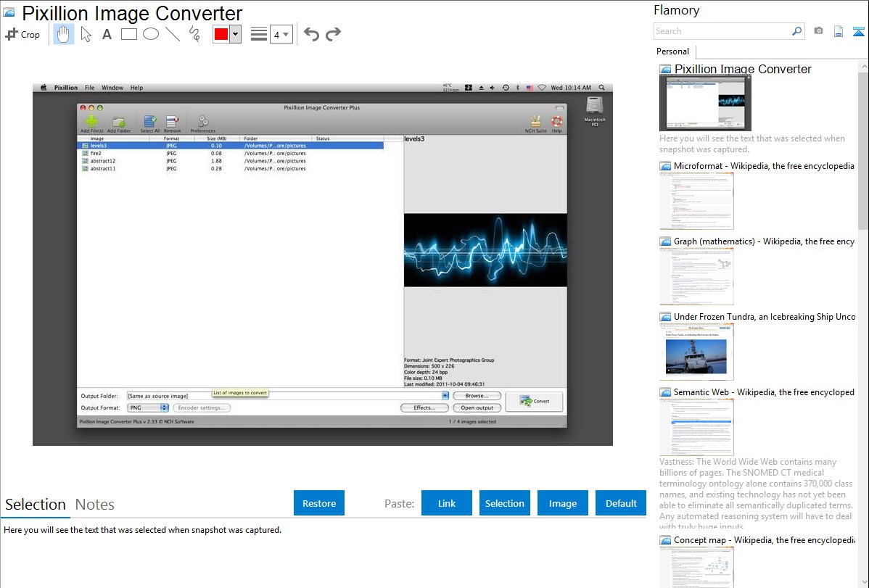Click the selected-text note area below tabs
Viewport: 869px width, 588px height.
click(142, 530)
